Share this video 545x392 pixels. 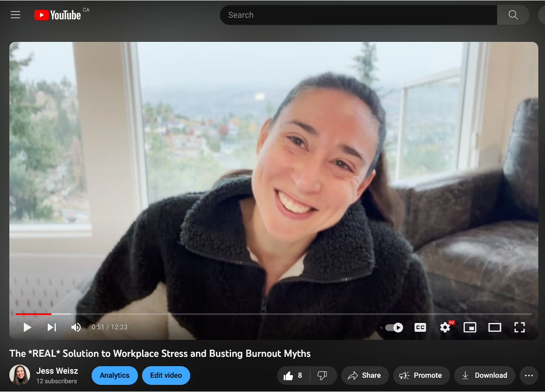pyautogui.click(x=365, y=376)
